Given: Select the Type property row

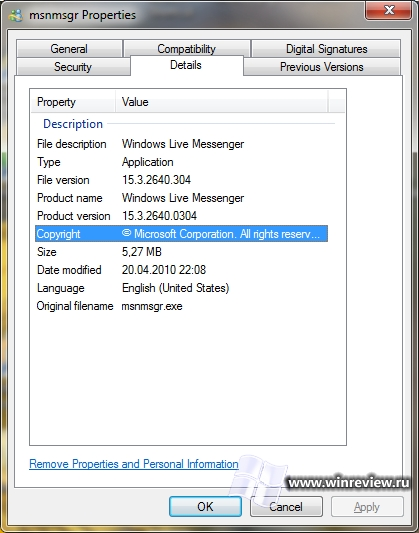Looking at the screenshot, I should pos(181,162).
